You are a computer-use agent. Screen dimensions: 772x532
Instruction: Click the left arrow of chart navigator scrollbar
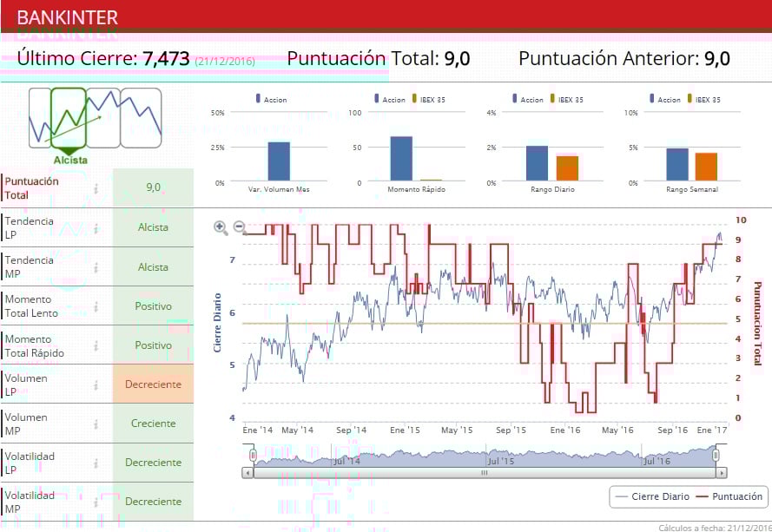tap(248, 473)
